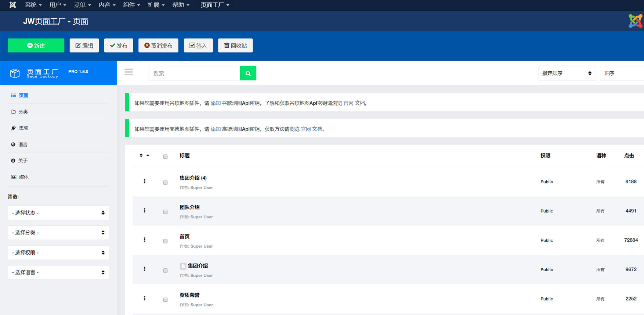Click the green search magnifier button
Screen dimensions: 644x315
[248, 73]
